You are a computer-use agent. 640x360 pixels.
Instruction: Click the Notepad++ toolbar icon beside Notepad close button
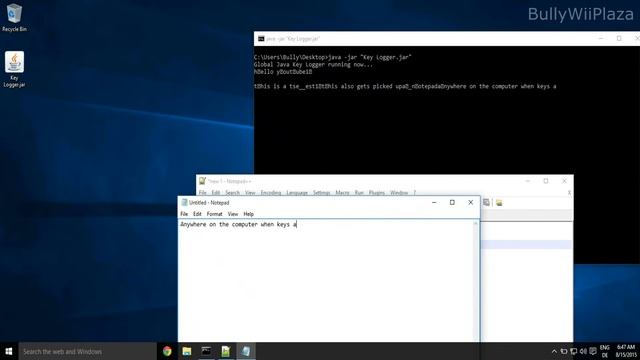point(486,202)
